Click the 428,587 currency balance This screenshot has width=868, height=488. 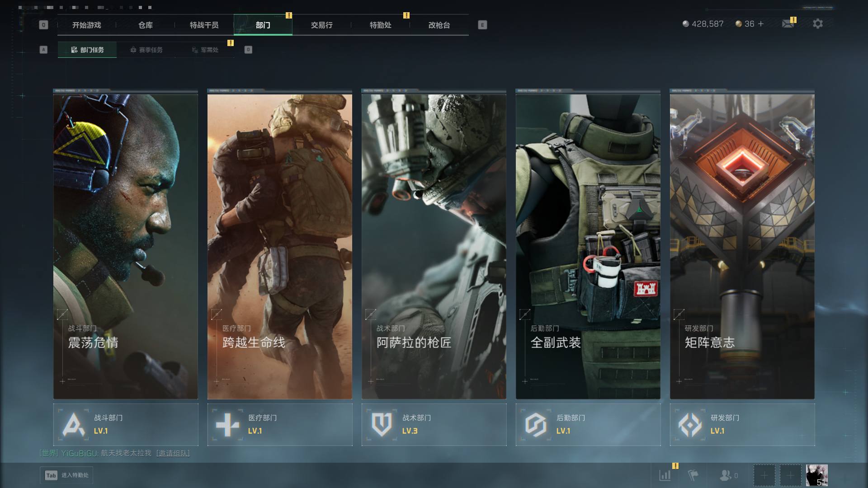pos(703,24)
